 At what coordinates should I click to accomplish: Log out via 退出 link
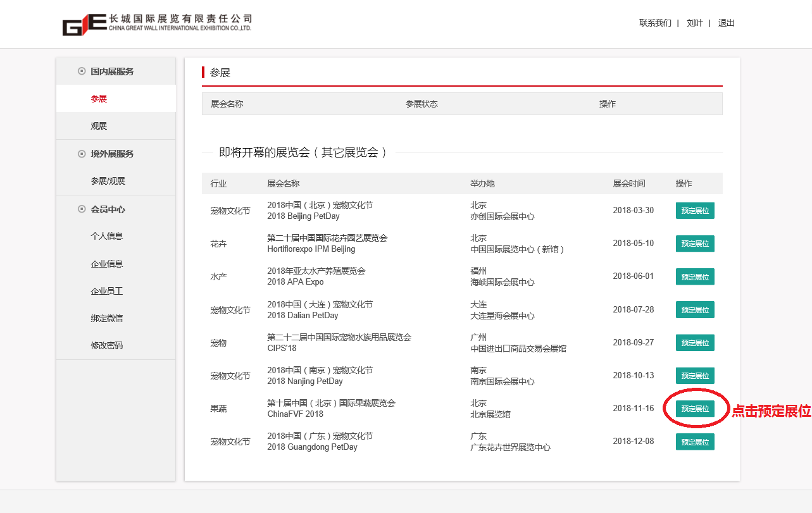click(727, 23)
